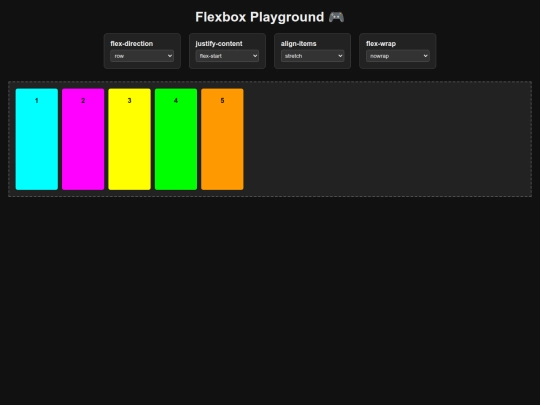
Task: Click the green box numbered 4
Action: click(176, 139)
